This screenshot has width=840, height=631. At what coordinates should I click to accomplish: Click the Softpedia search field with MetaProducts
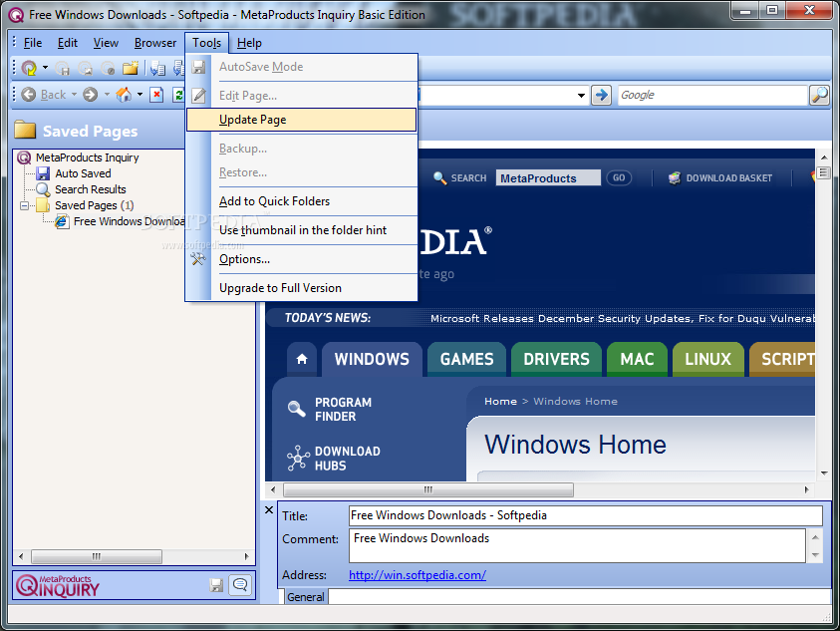click(548, 178)
